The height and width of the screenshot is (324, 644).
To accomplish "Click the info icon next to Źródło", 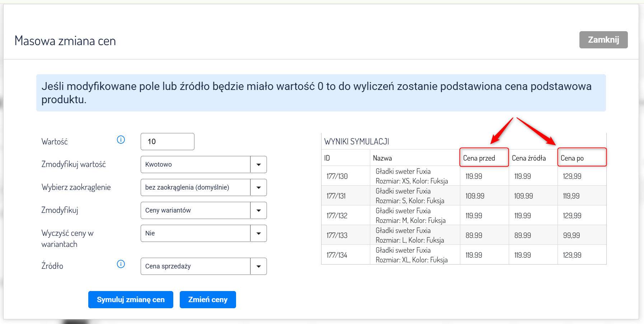I will 121,264.
